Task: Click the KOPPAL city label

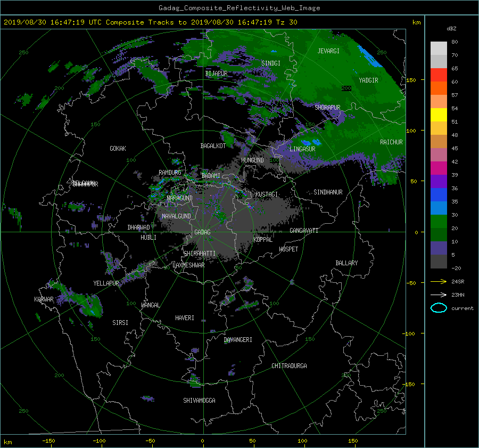Action: tap(263, 240)
